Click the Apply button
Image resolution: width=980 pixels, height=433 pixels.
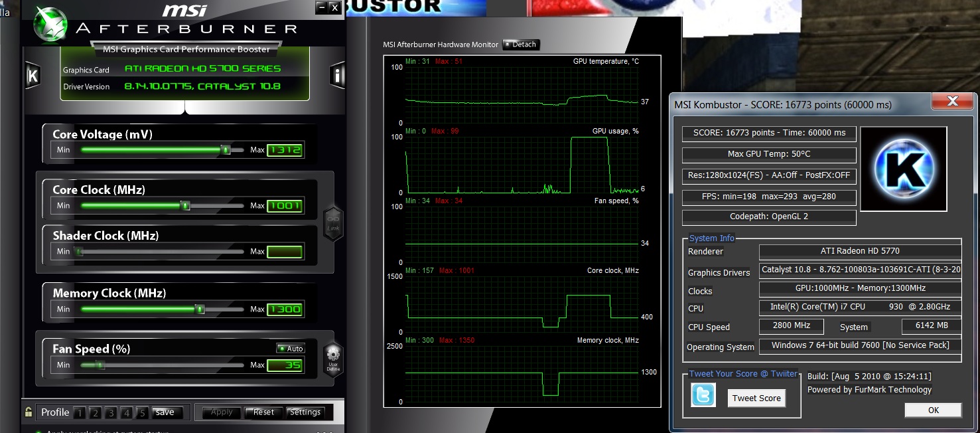tap(222, 412)
